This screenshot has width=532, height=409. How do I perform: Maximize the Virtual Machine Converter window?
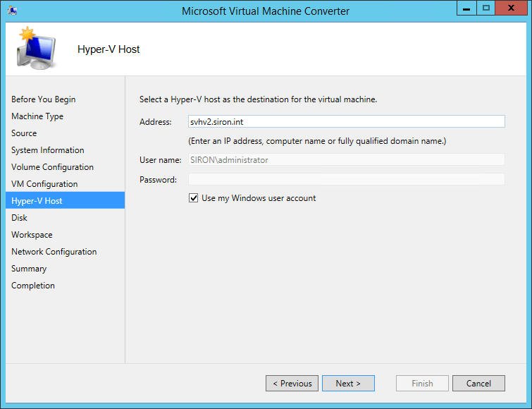pos(486,8)
